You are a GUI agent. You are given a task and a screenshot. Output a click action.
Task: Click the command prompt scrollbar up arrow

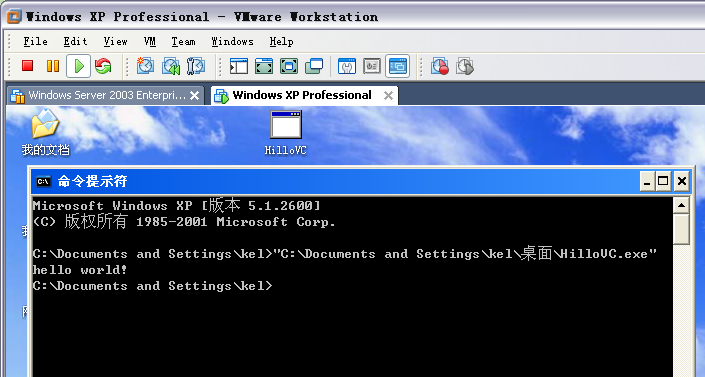pos(681,206)
